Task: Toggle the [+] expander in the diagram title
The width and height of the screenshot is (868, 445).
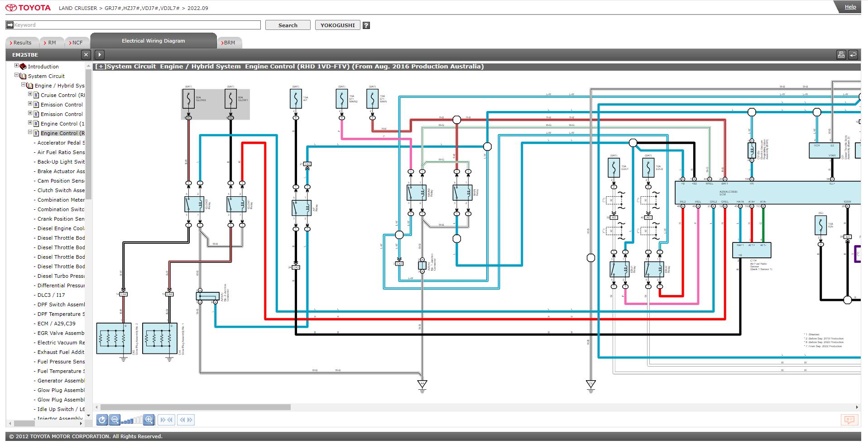Action: [x=100, y=67]
